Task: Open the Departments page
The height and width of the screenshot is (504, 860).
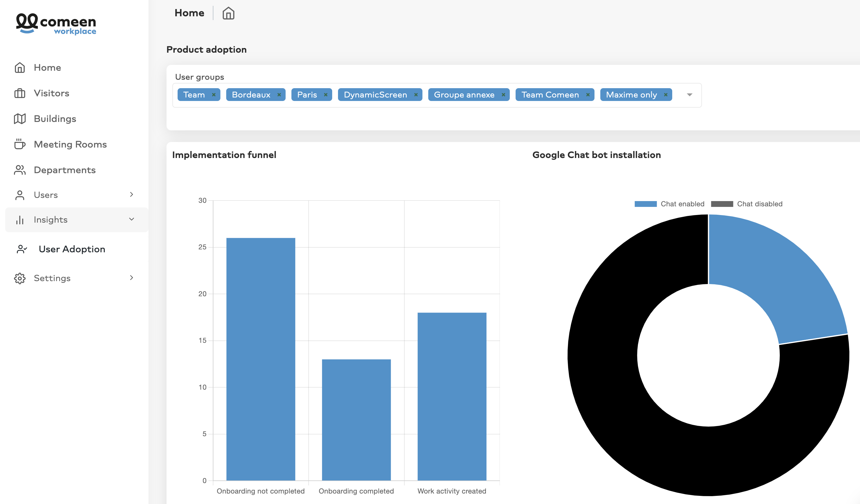Action: click(65, 170)
